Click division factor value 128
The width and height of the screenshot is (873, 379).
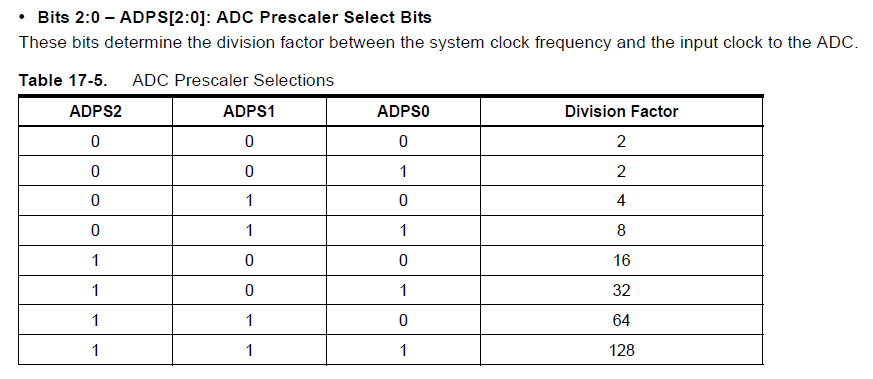pos(621,350)
